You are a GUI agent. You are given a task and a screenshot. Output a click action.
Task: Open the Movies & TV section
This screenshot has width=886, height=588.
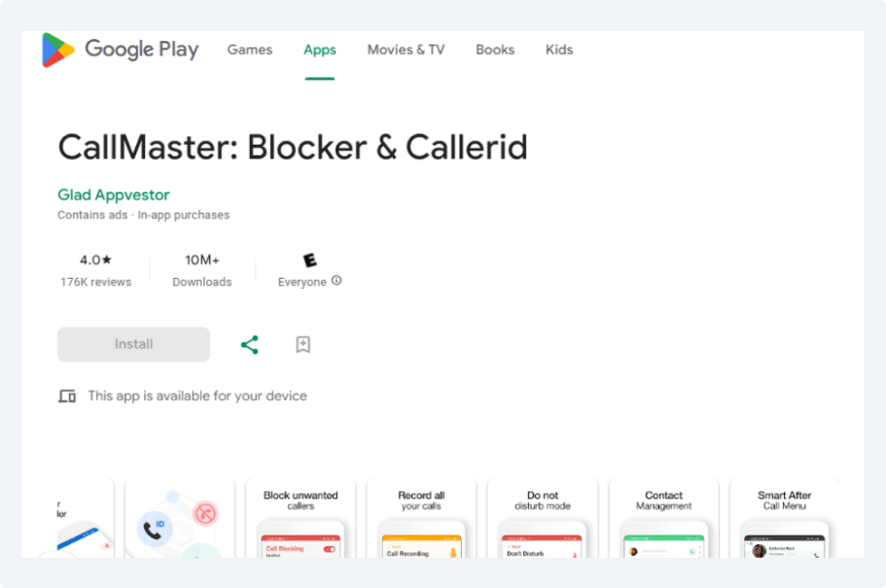click(x=406, y=50)
